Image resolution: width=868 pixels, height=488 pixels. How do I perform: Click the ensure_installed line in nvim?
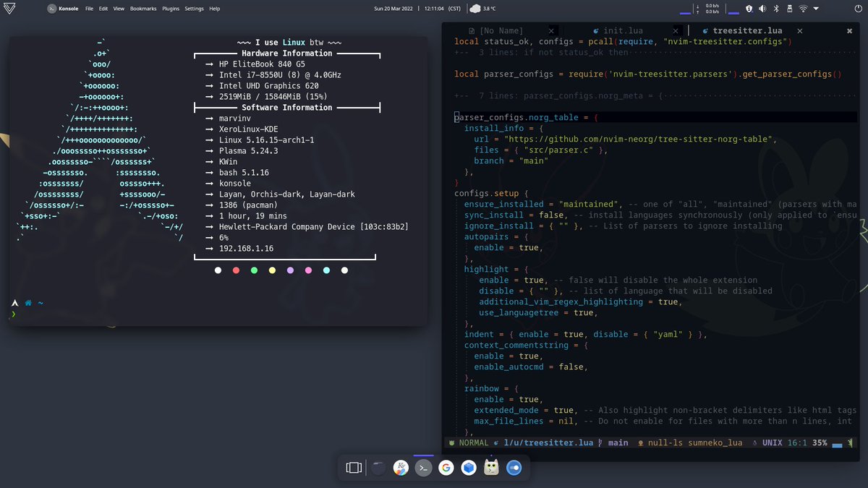[x=660, y=204]
